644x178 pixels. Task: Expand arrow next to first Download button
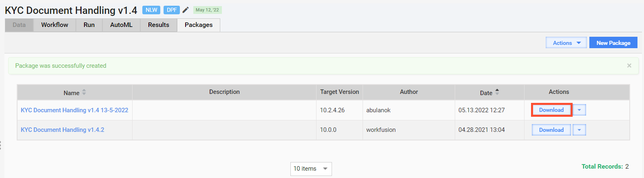point(579,110)
